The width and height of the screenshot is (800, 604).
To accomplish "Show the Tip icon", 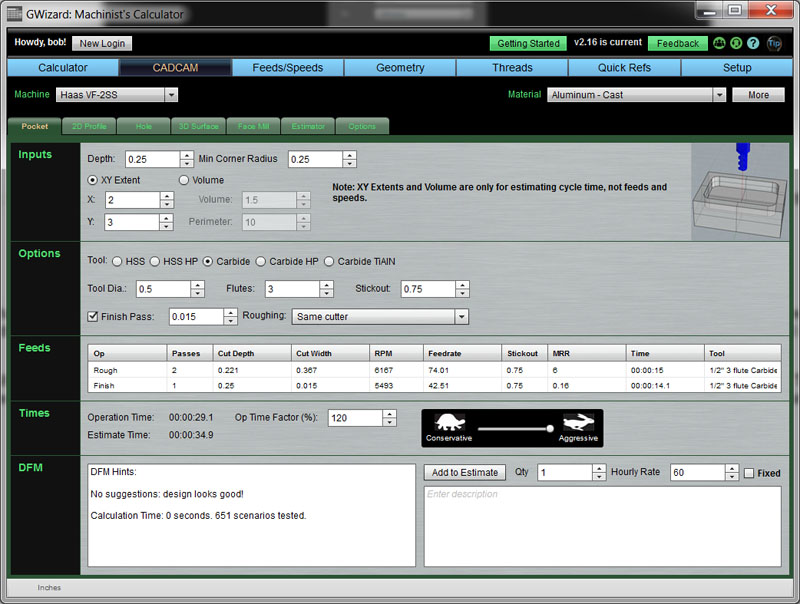I will [774, 43].
